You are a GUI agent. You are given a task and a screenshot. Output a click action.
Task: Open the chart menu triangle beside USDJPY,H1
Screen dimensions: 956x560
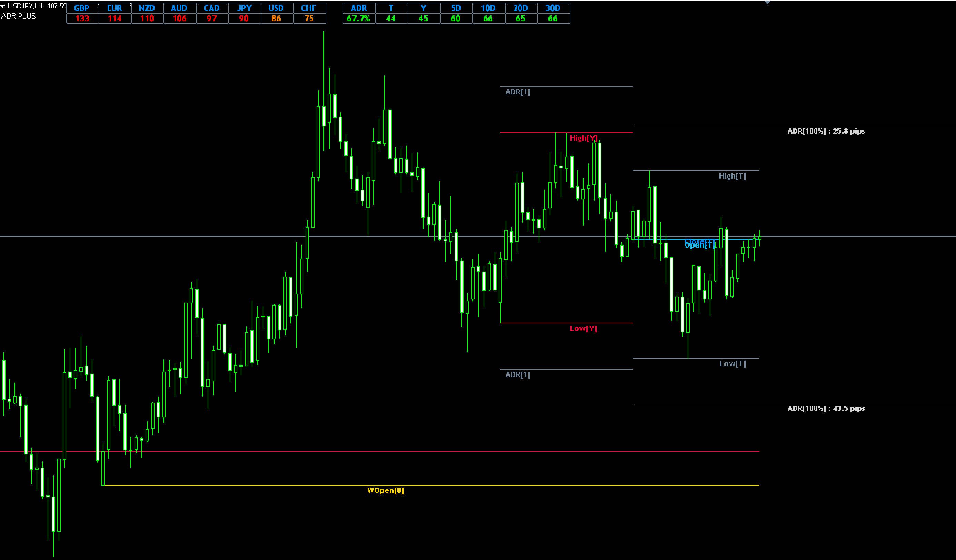pos(3,6)
